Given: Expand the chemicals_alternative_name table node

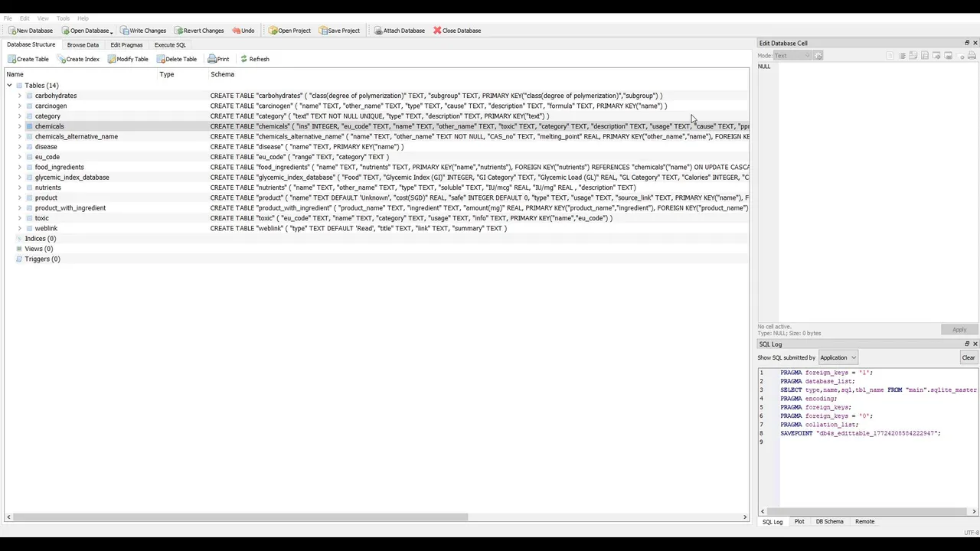Looking at the screenshot, I should coord(19,136).
